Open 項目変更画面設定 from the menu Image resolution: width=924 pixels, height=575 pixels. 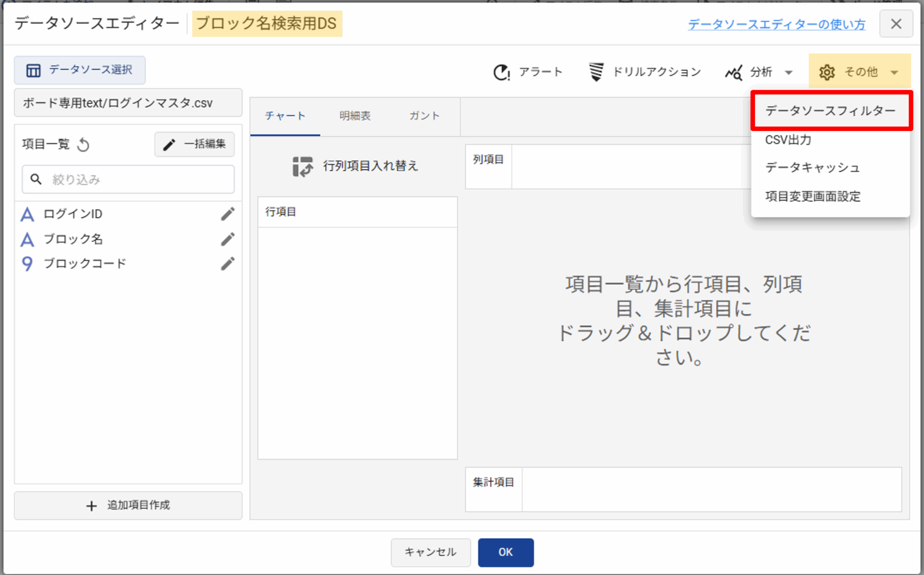point(812,196)
